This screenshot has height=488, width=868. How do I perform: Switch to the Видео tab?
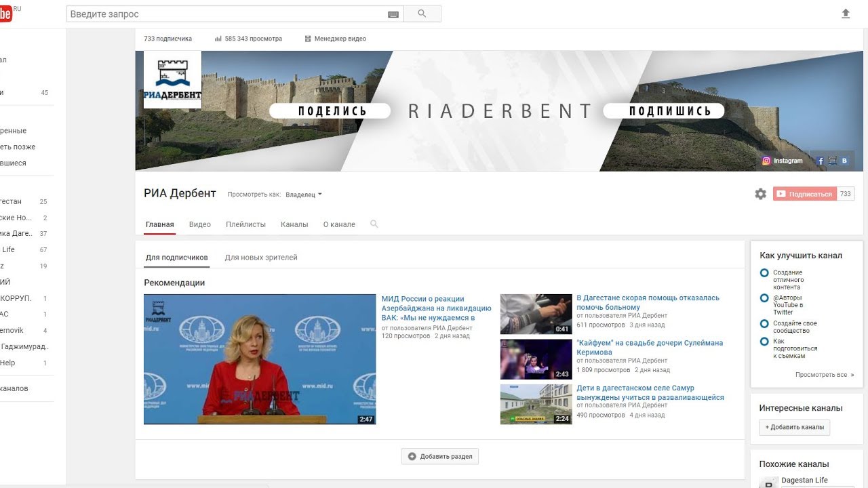199,224
